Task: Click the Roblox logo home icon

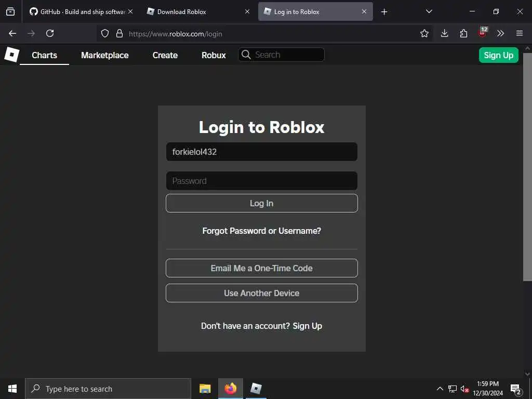Action: pyautogui.click(x=12, y=55)
